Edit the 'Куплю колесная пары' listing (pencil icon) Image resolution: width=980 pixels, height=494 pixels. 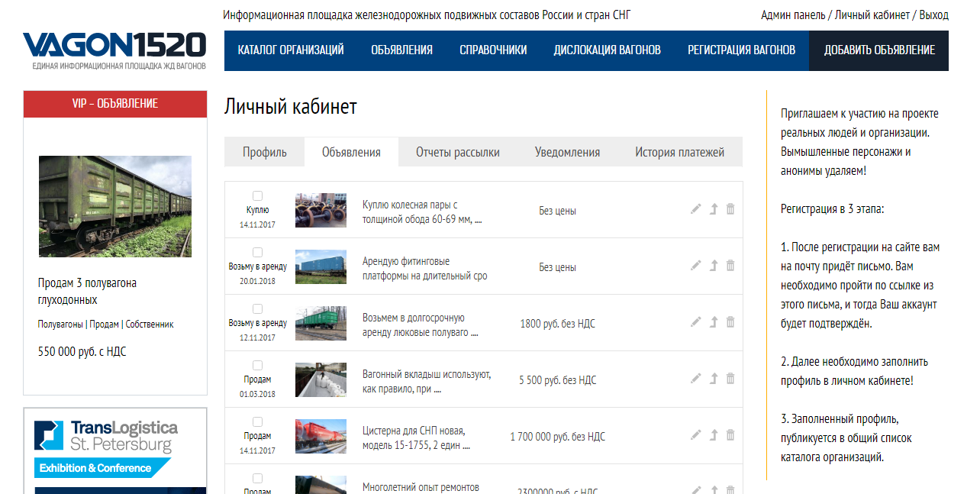coord(695,209)
